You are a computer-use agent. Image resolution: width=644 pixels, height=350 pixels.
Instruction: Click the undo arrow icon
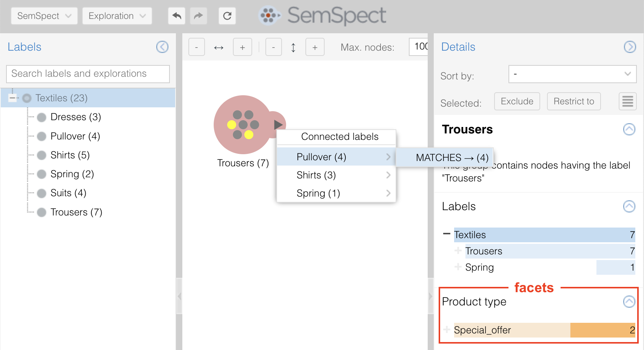click(x=176, y=16)
